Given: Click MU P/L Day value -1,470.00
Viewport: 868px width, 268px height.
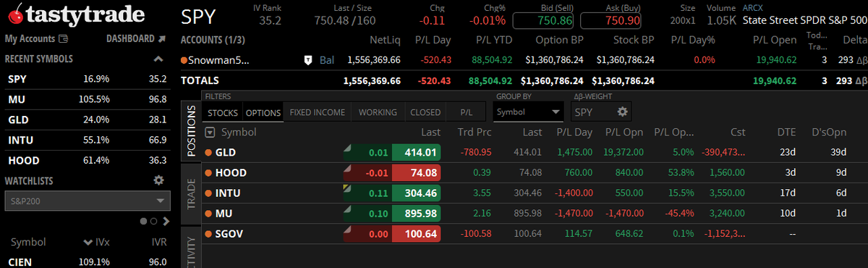Looking at the screenshot, I should pos(573,213).
